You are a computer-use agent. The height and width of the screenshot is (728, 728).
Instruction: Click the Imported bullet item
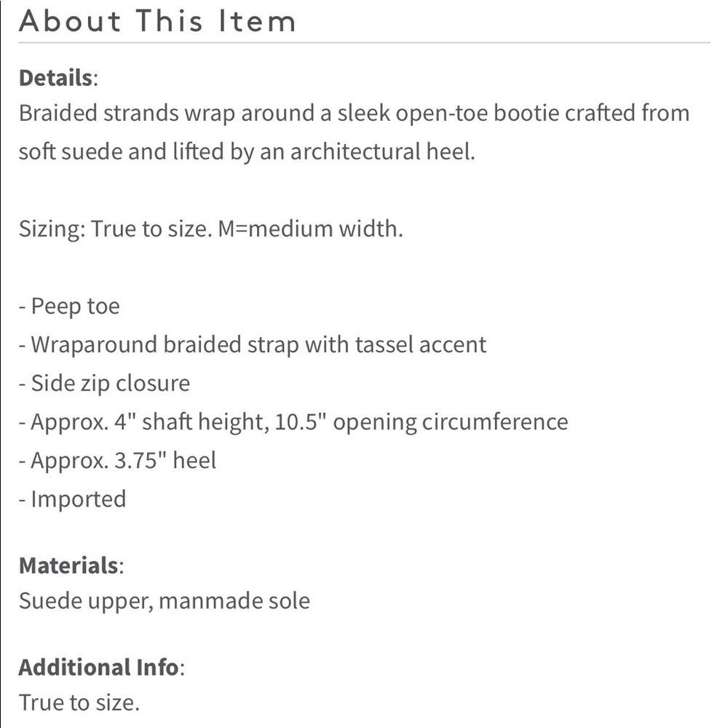[72, 499]
